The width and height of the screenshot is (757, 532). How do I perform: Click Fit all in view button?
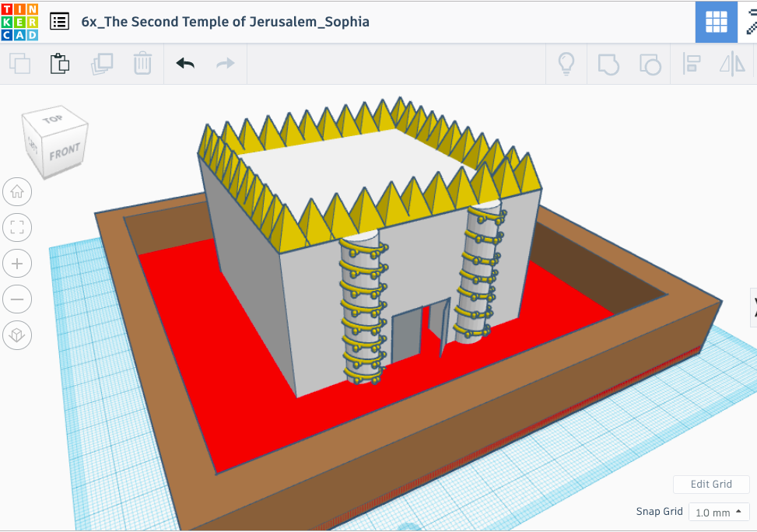pos(17,227)
